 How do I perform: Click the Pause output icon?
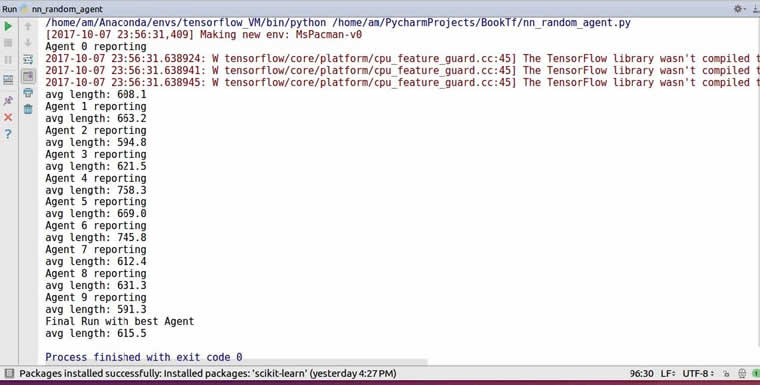click(8, 60)
